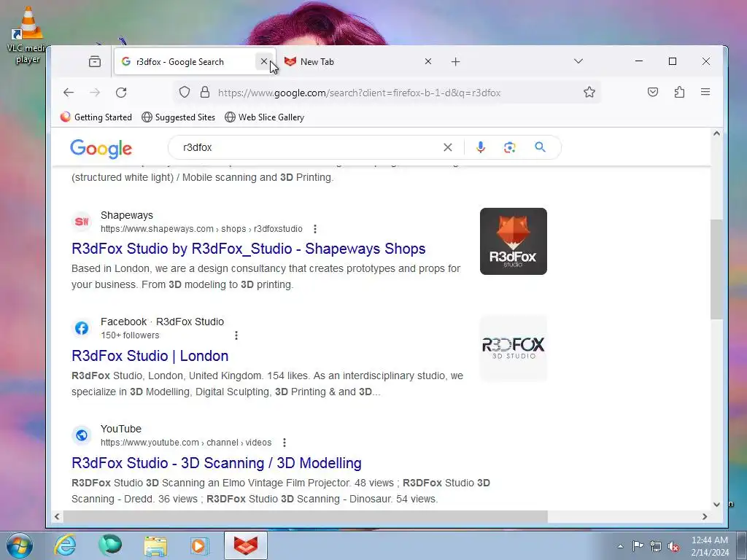Screen dimensions: 747x560
Task: Open the application hamburger menu
Action: (705, 92)
